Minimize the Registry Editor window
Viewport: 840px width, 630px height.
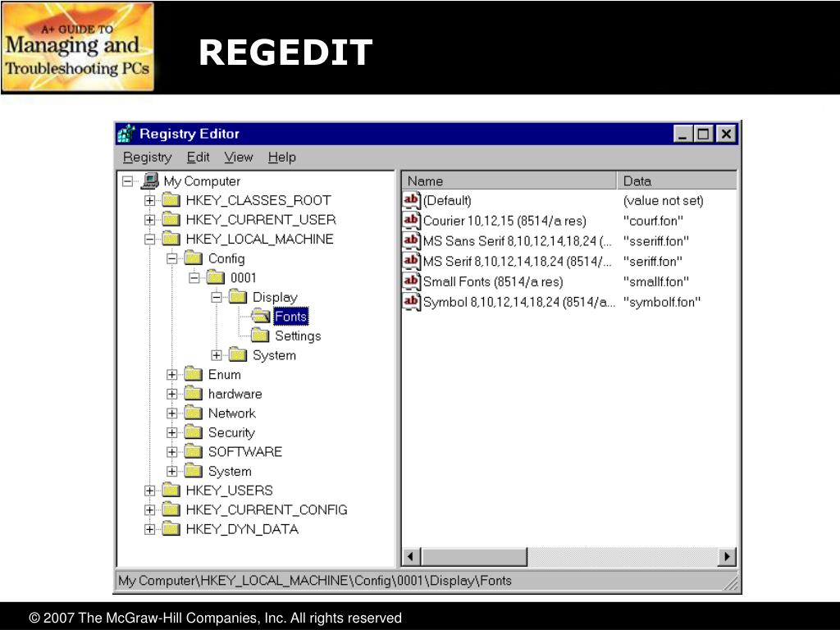click(683, 134)
